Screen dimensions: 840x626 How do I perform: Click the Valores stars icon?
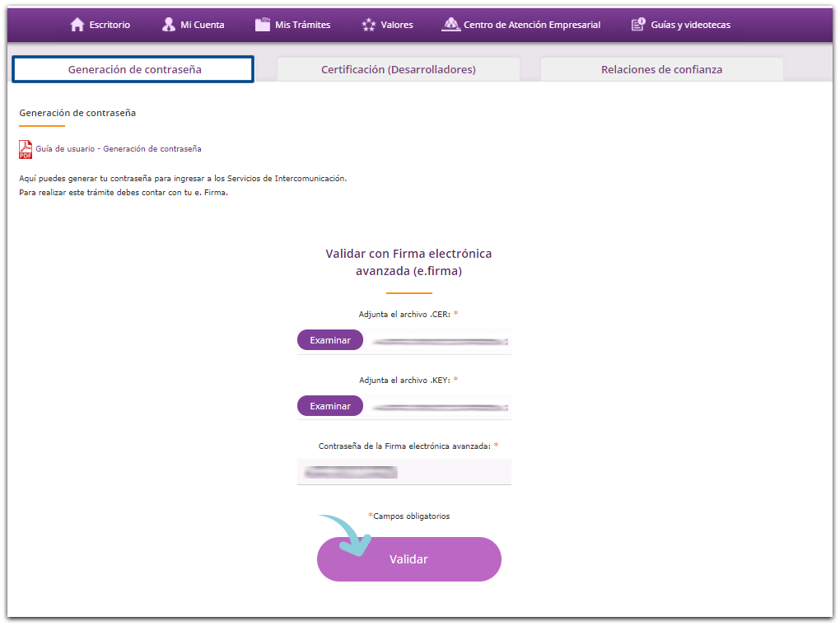(369, 25)
